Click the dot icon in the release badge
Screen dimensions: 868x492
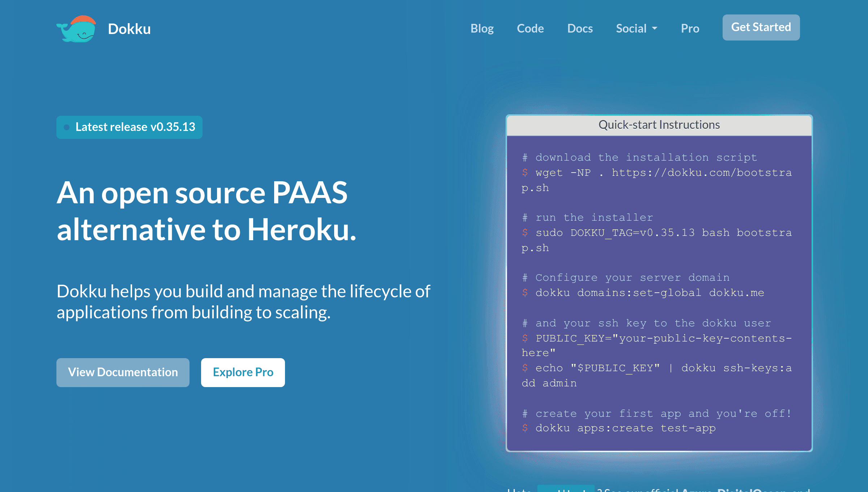(67, 127)
